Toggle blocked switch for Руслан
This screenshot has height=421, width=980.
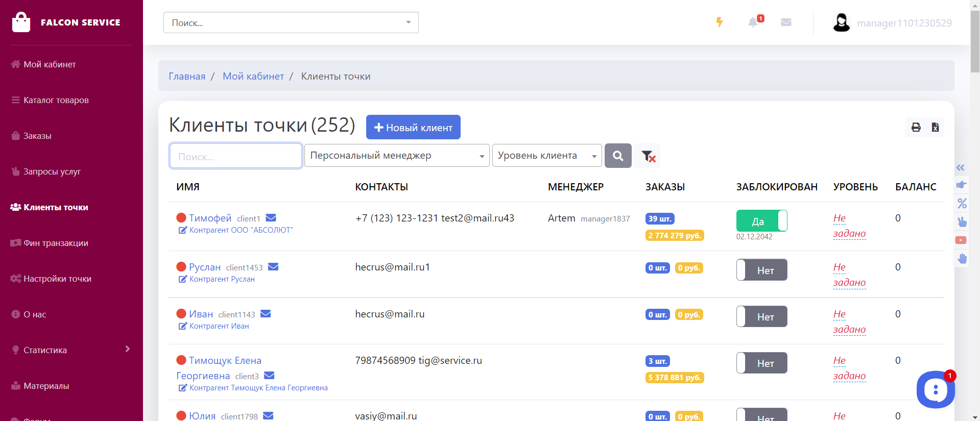click(x=761, y=270)
